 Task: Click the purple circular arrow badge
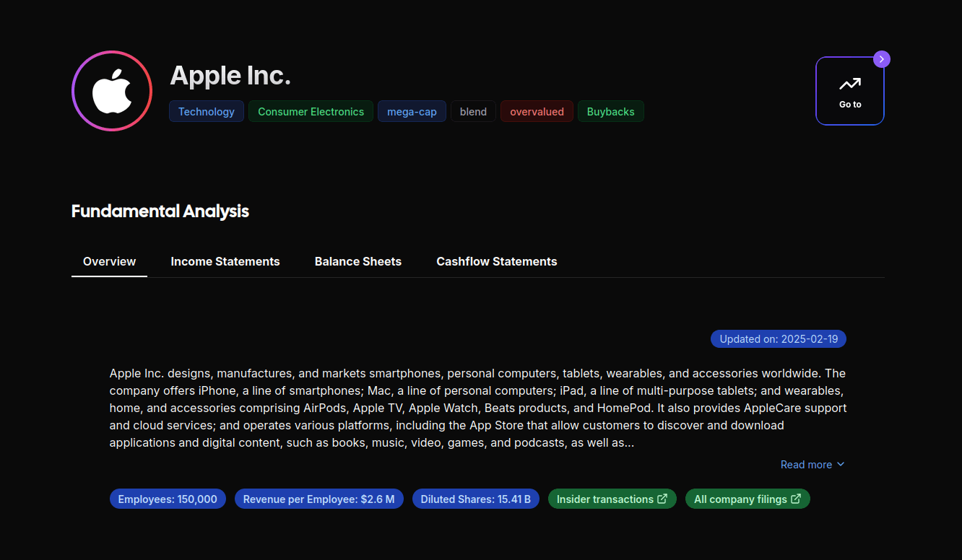881,58
